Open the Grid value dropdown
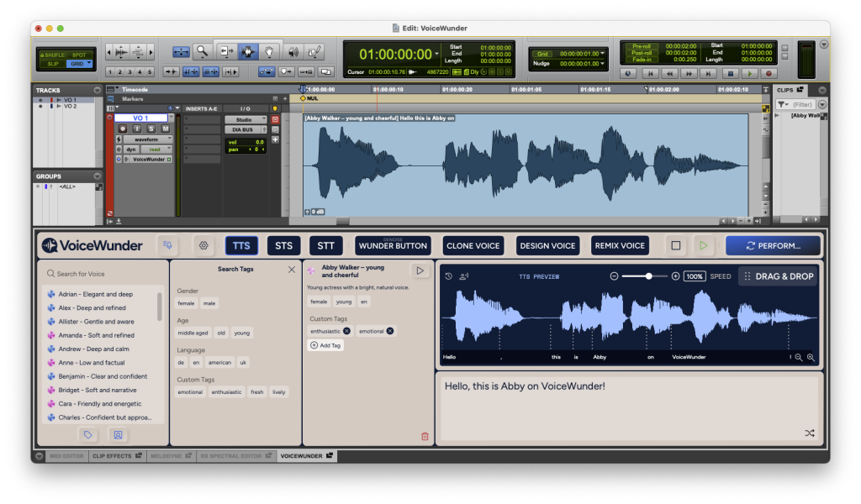 [x=602, y=54]
